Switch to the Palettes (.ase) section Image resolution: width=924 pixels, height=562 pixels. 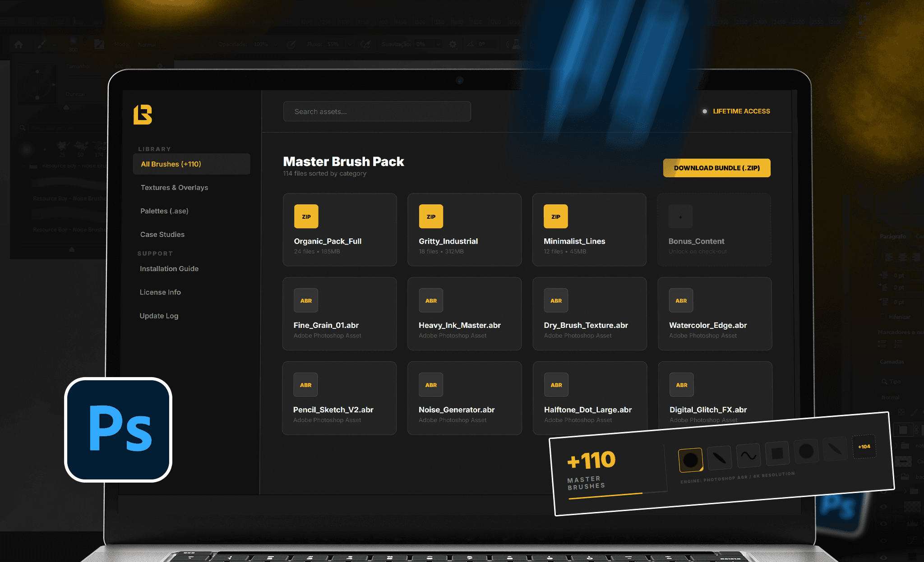pyautogui.click(x=164, y=211)
